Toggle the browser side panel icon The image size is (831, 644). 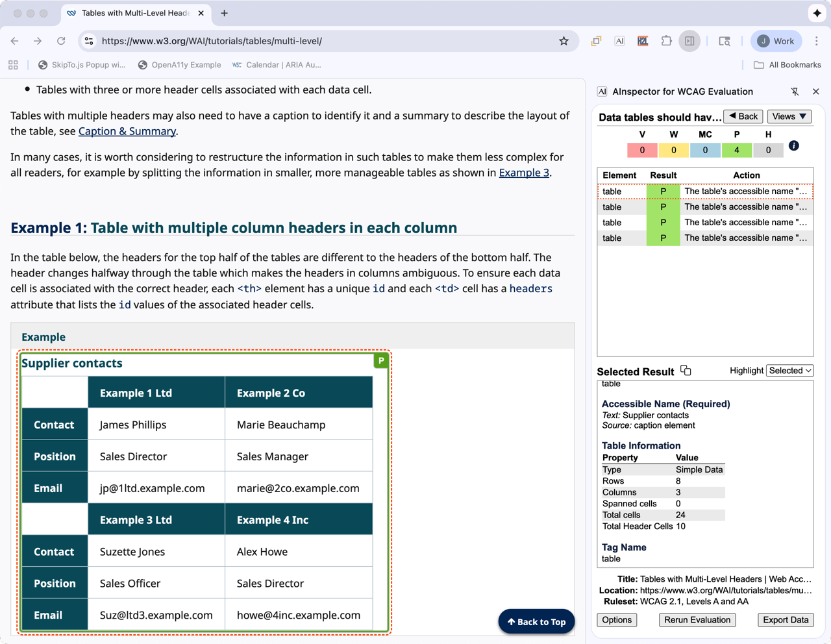click(689, 41)
